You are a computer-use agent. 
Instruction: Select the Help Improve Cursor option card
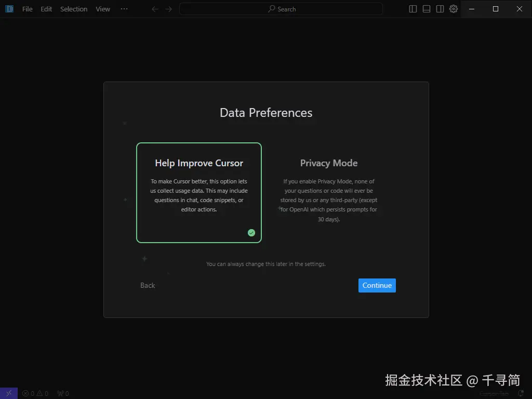(x=199, y=193)
